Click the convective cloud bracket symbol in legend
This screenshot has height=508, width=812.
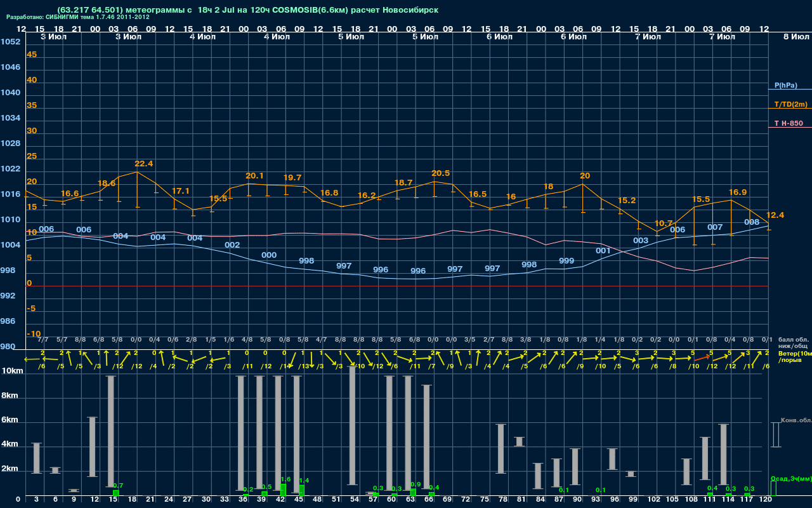(x=775, y=435)
